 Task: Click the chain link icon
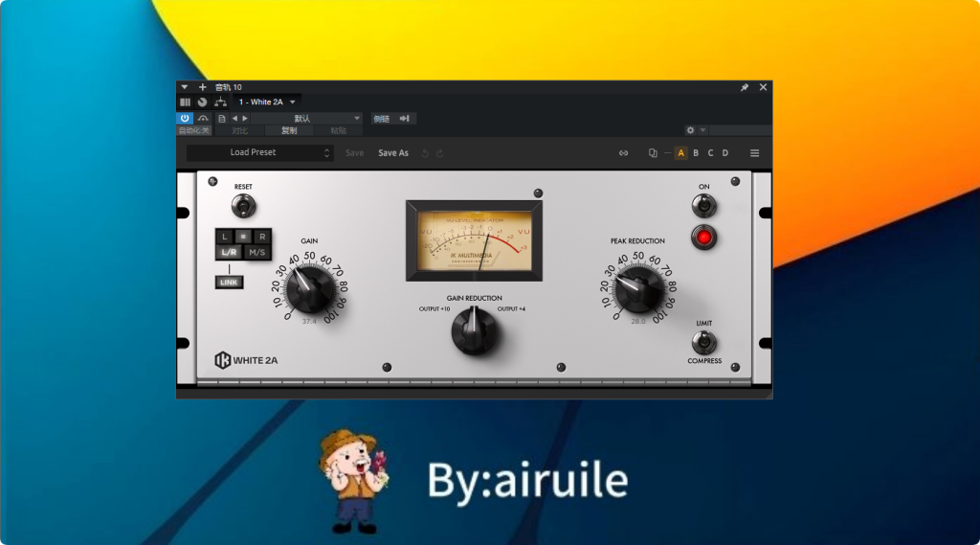(623, 152)
